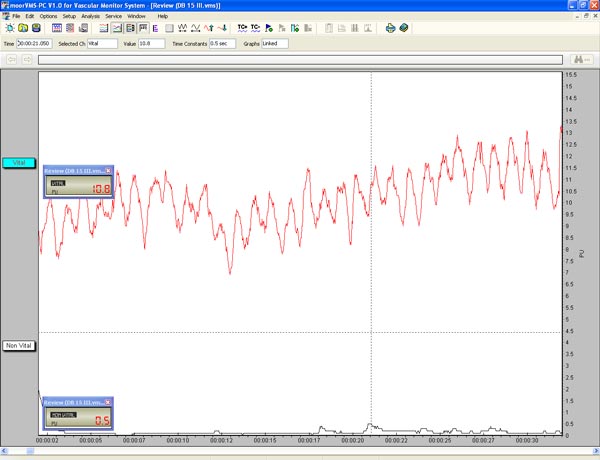Click the Value field showing 10.8
The height and width of the screenshot is (460, 600).
click(150, 44)
